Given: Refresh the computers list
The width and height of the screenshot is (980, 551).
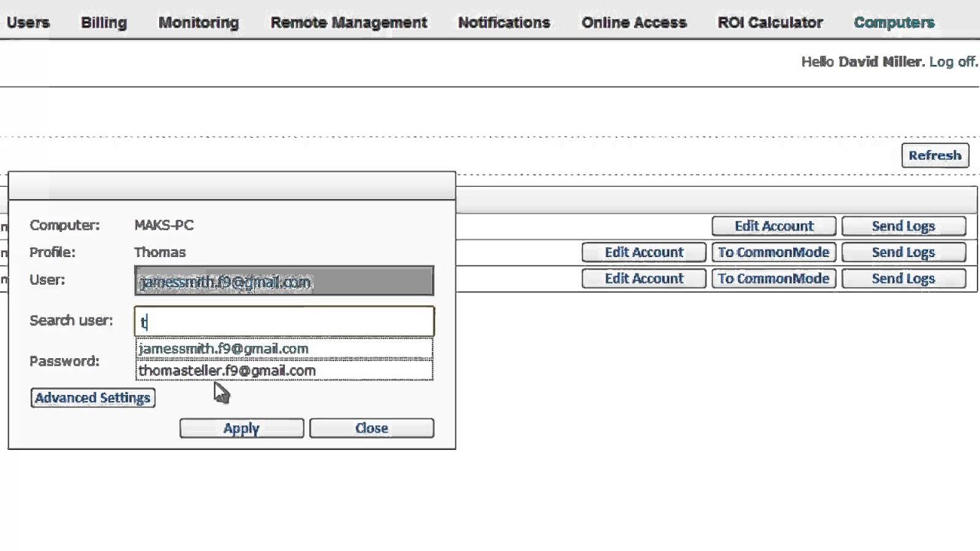Looking at the screenshot, I should pyautogui.click(x=935, y=155).
